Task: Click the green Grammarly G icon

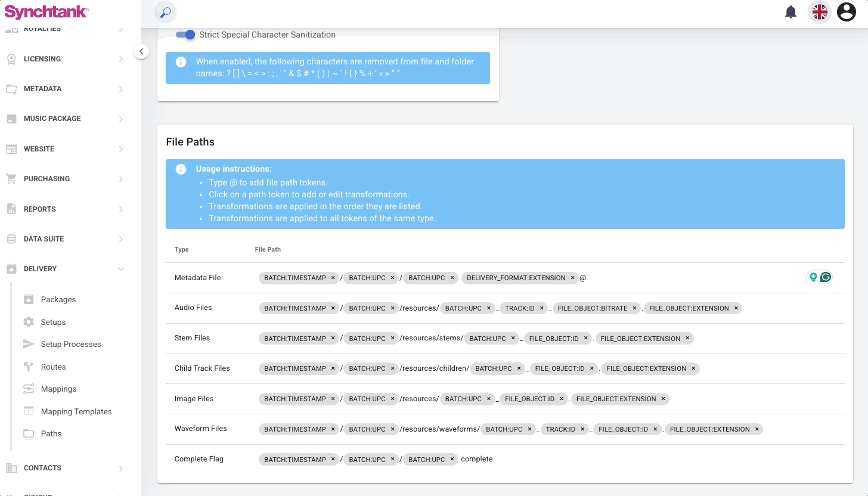Action: click(826, 277)
